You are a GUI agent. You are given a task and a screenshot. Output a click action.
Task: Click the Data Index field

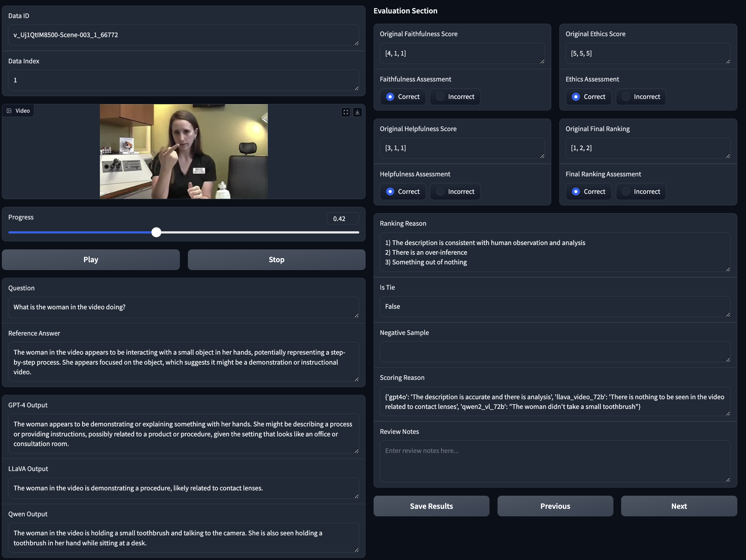tap(184, 80)
